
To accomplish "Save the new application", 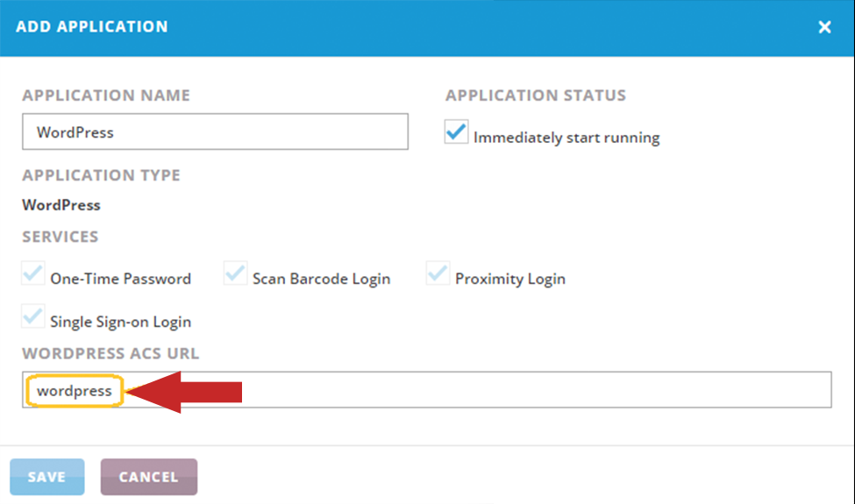I will pos(46,477).
